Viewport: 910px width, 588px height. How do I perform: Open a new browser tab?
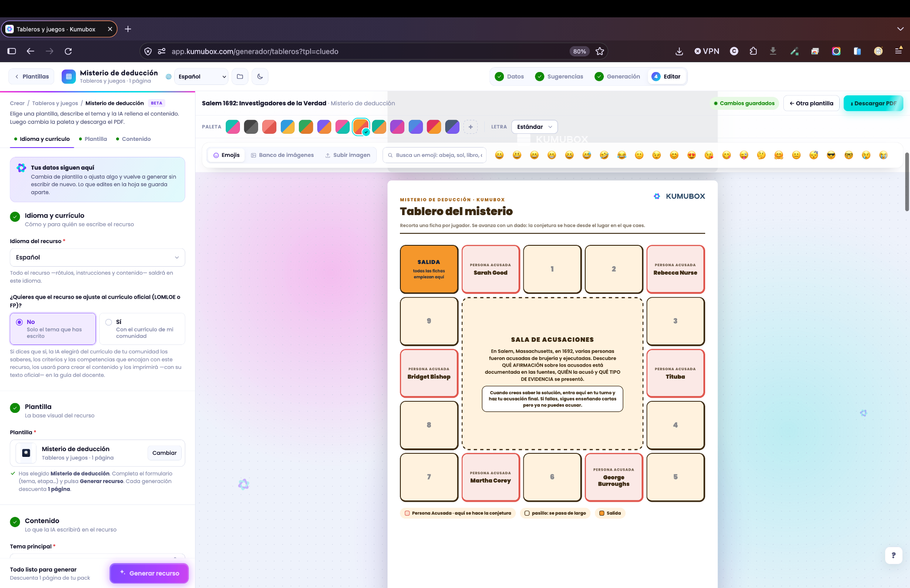tap(128, 29)
